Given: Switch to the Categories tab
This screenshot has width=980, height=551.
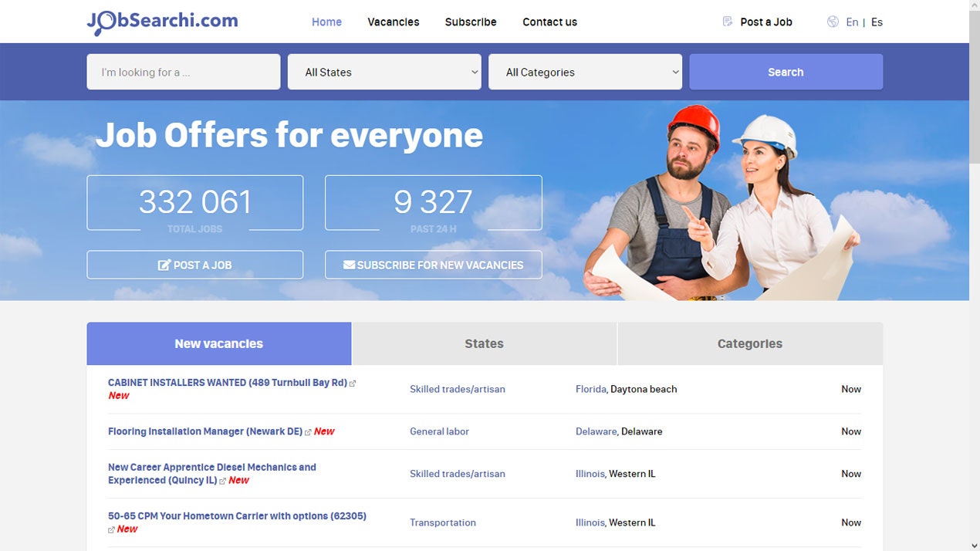Looking at the screenshot, I should 750,343.
